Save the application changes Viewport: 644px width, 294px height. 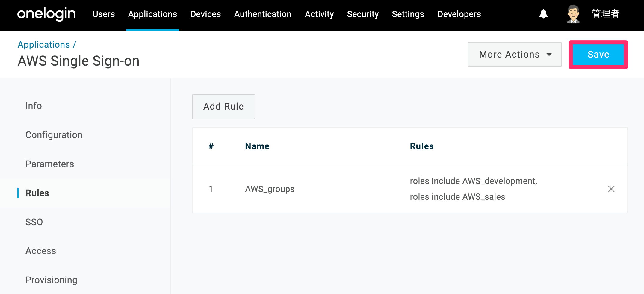(598, 54)
